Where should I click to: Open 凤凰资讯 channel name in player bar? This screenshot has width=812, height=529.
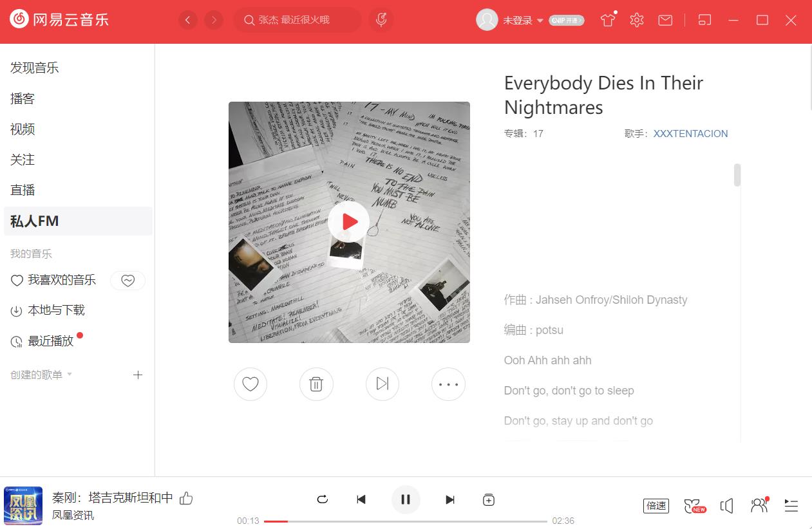[x=73, y=515]
